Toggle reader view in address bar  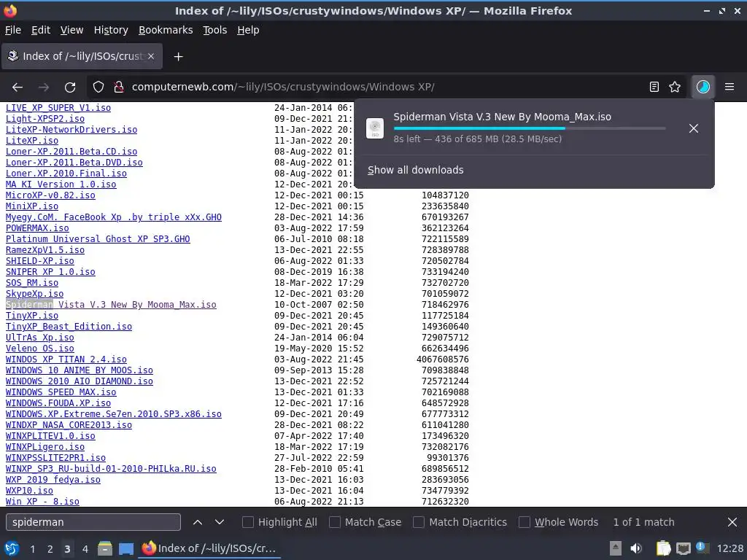click(654, 87)
